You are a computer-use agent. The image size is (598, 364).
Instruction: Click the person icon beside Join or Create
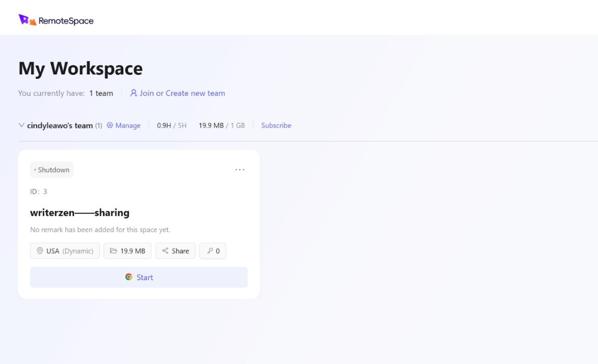[133, 93]
